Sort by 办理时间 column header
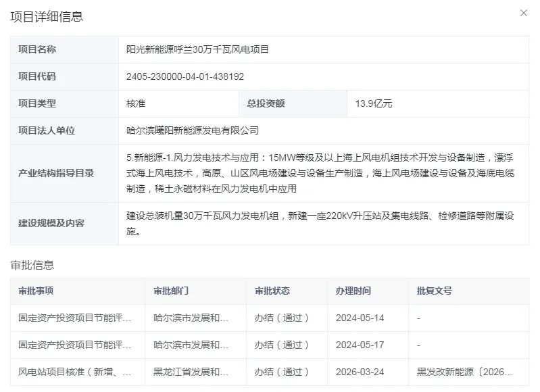 point(353,291)
